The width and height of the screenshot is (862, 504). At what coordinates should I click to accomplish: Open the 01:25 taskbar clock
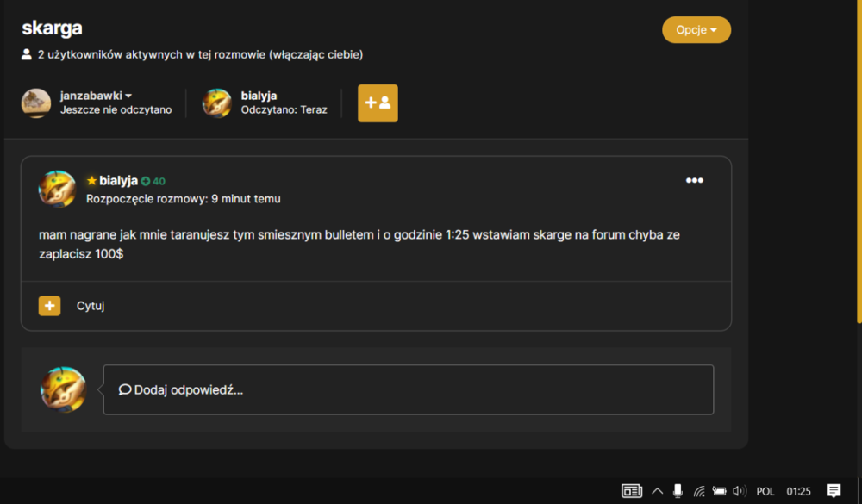point(798,491)
